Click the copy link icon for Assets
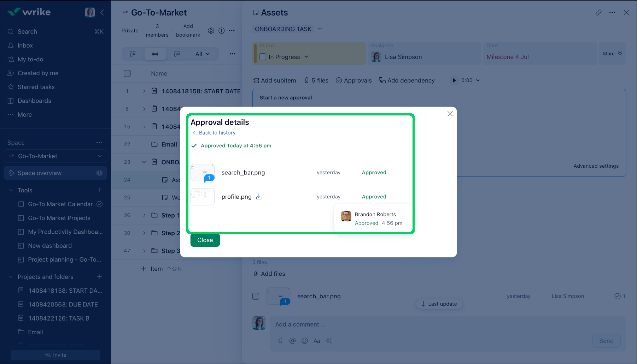 tap(598, 12)
